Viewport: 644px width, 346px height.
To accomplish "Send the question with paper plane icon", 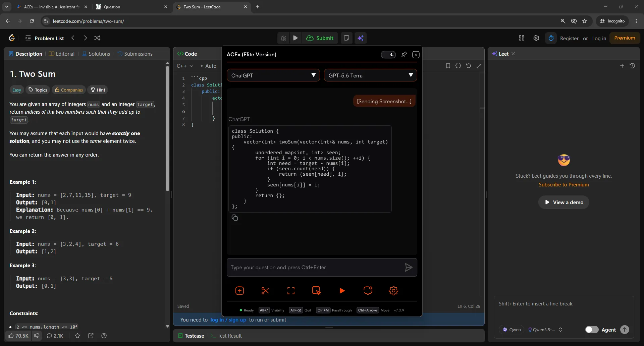I will [408, 268].
